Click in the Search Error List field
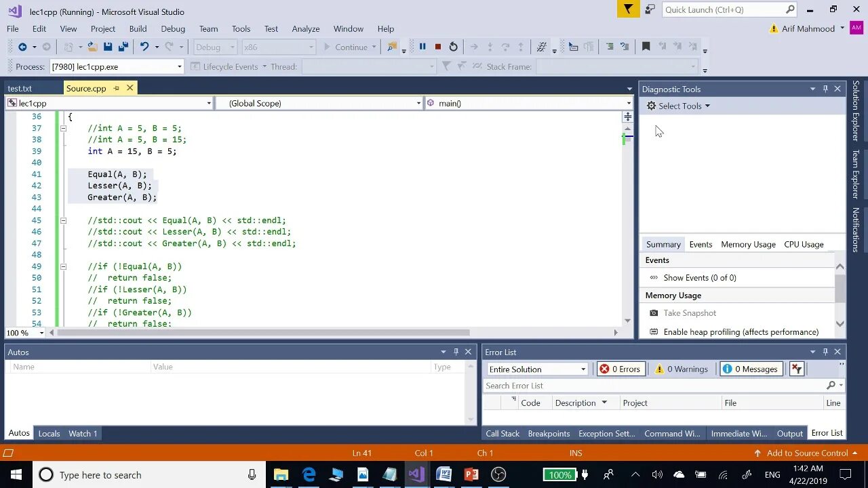 [x=654, y=386]
